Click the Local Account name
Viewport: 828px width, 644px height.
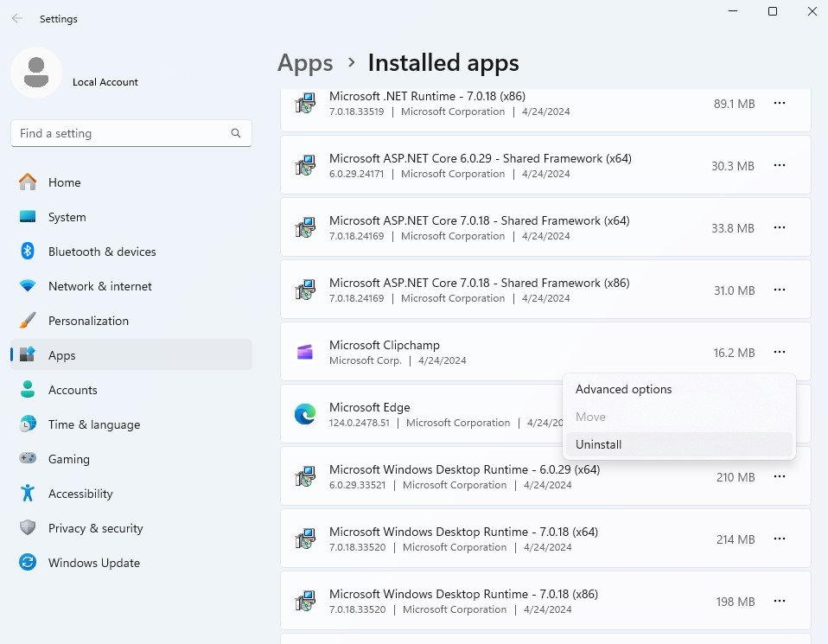pyautogui.click(x=105, y=82)
